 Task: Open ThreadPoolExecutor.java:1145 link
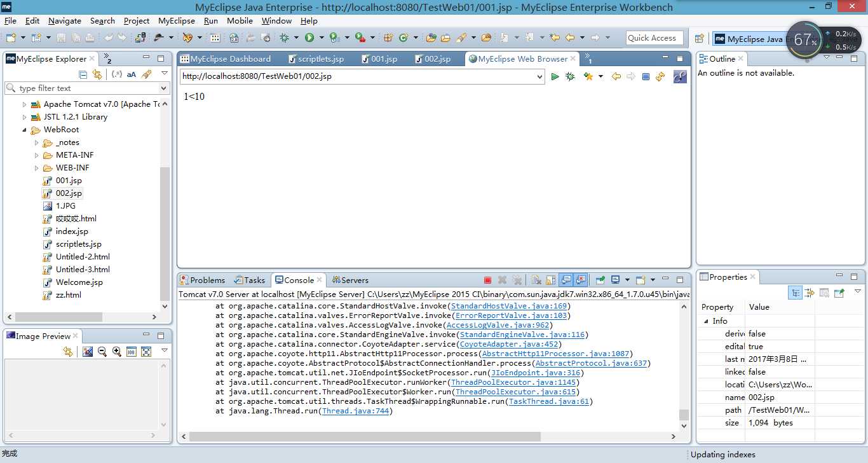click(513, 382)
